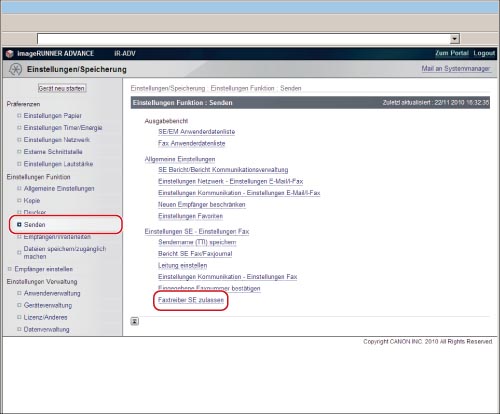500x414 pixels.
Task: Go to Zum Portal link
Action: coord(452,53)
